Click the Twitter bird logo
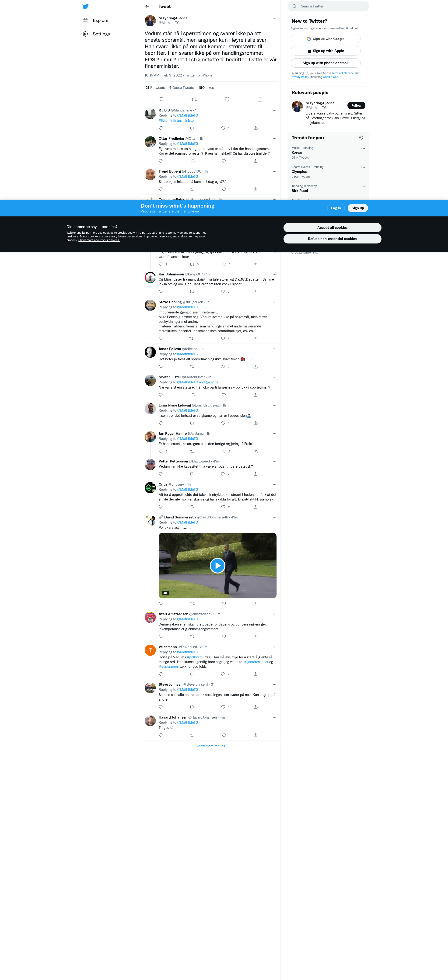 [85, 7]
